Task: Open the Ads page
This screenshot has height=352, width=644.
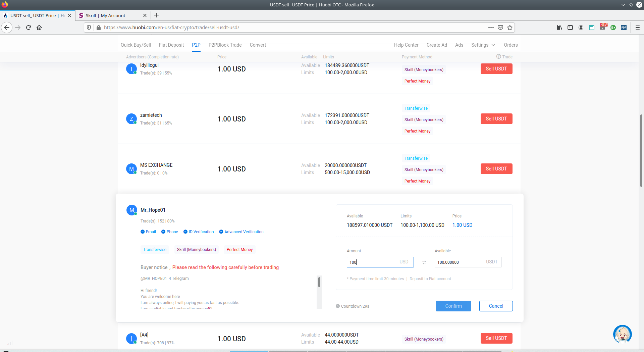Action: coord(459,45)
